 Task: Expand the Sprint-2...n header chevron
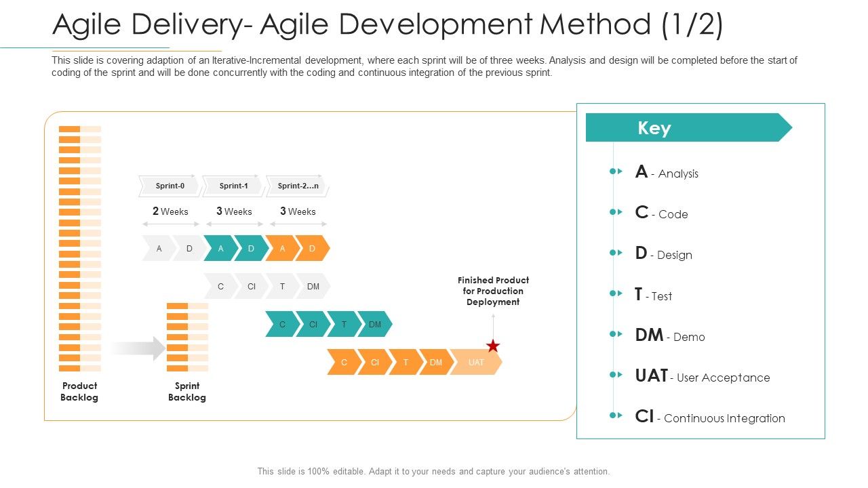pyautogui.click(x=298, y=185)
